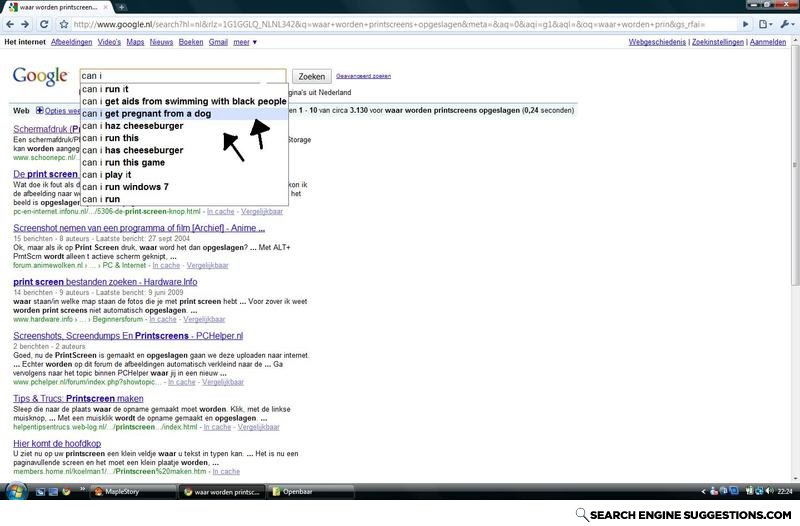Open 'Screenshots, Screendumps En Printscreens - PCHelper.nl'
Image resolution: width=800 pixels, height=526 pixels.
pos(128,336)
